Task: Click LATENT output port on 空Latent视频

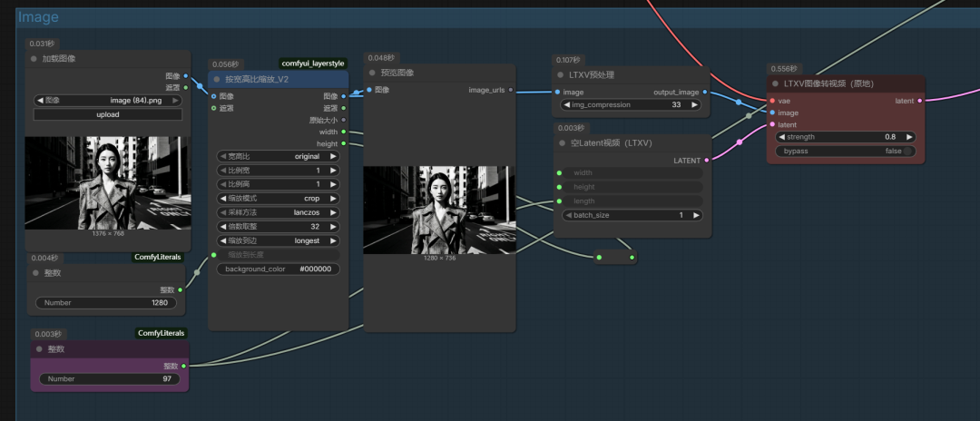Action: (707, 161)
